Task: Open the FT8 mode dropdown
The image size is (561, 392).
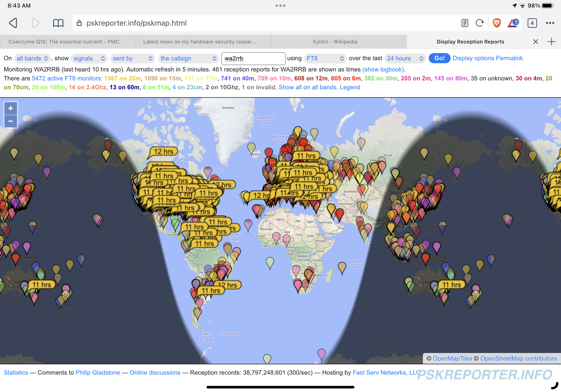Action: [325, 58]
